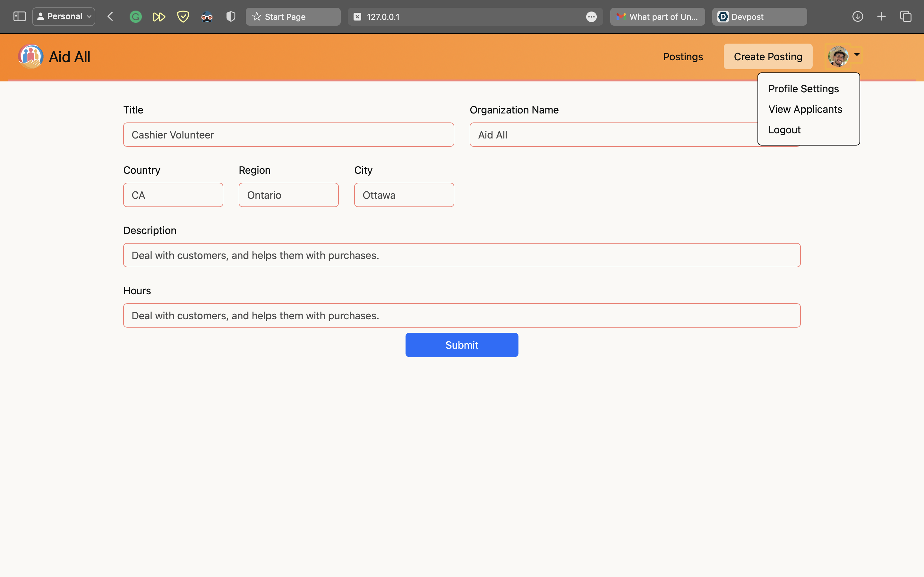This screenshot has height=577, width=924.
Task: Select Profile Settings from the menu
Action: click(803, 88)
